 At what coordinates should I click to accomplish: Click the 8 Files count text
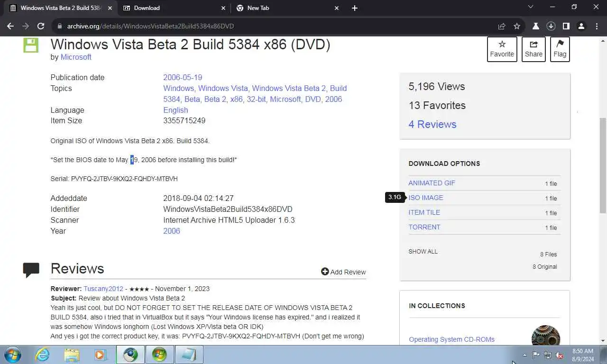click(548, 254)
